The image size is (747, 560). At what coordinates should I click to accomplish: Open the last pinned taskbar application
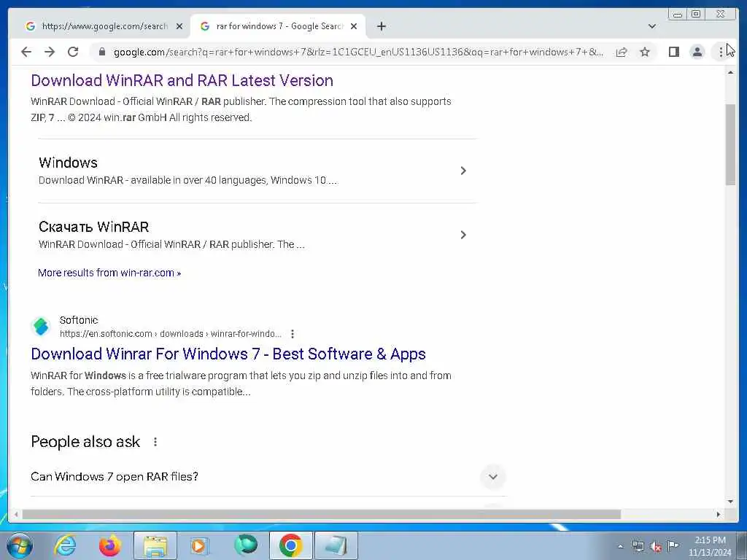click(336, 545)
